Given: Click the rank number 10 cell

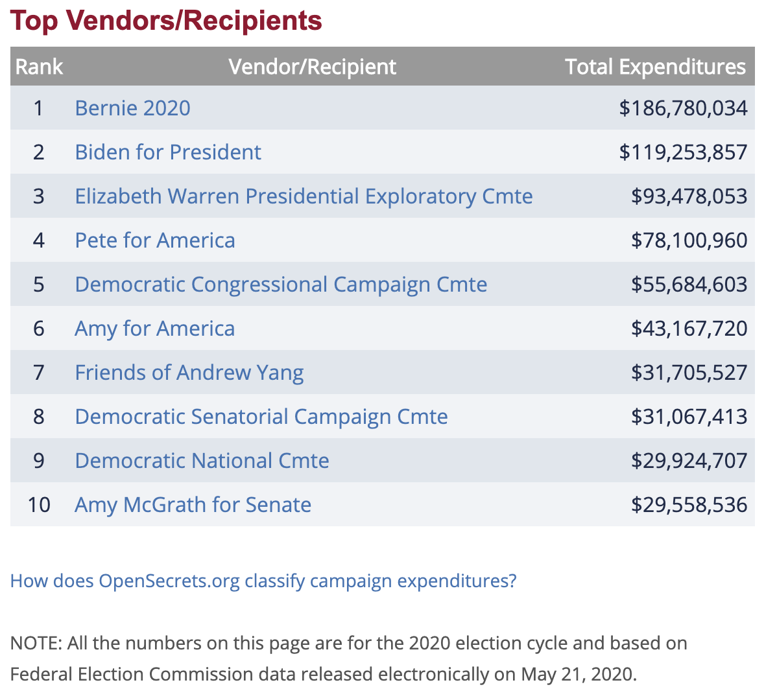Looking at the screenshot, I should pyautogui.click(x=39, y=504).
